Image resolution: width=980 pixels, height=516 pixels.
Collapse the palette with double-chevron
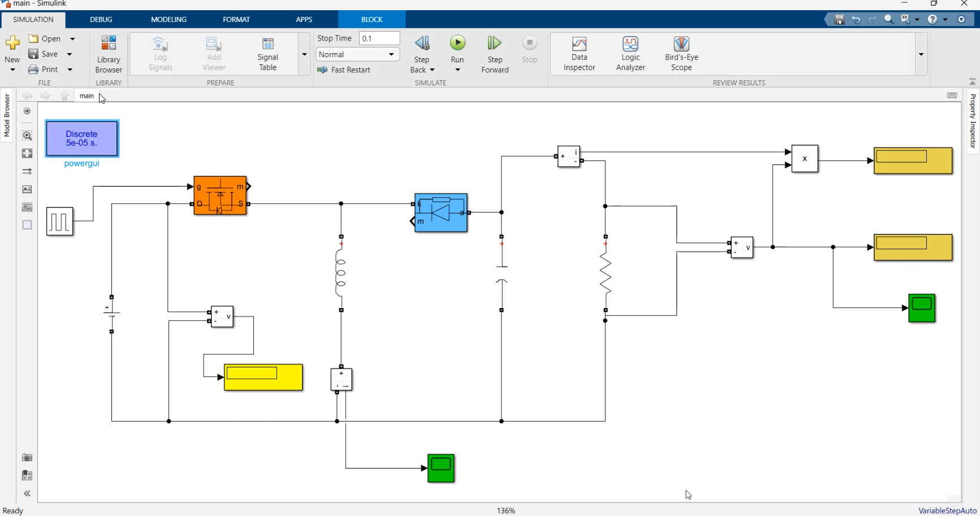point(27,493)
